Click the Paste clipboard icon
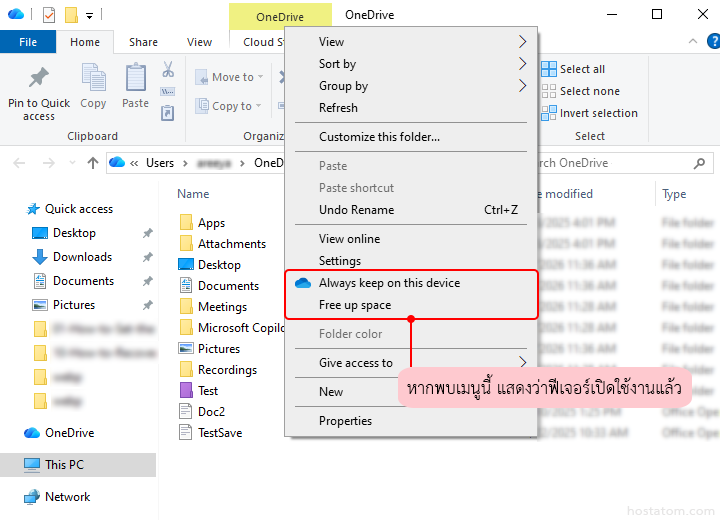 135,77
